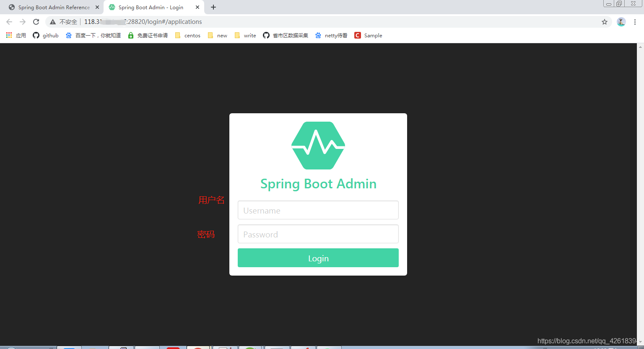
Task: Submit the form with the Login button
Action: coord(318,258)
